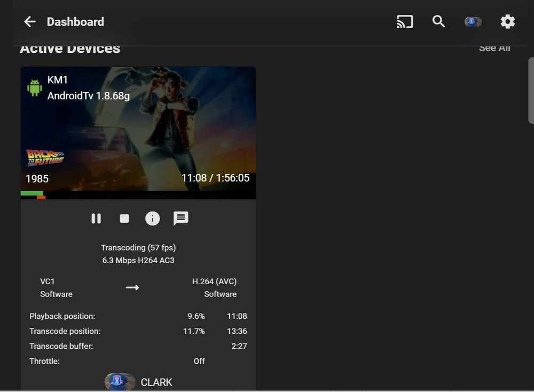This screenshot has width=534, height=392.
Task: Click the transcode direction arrow
Action: tap(132, 287)
